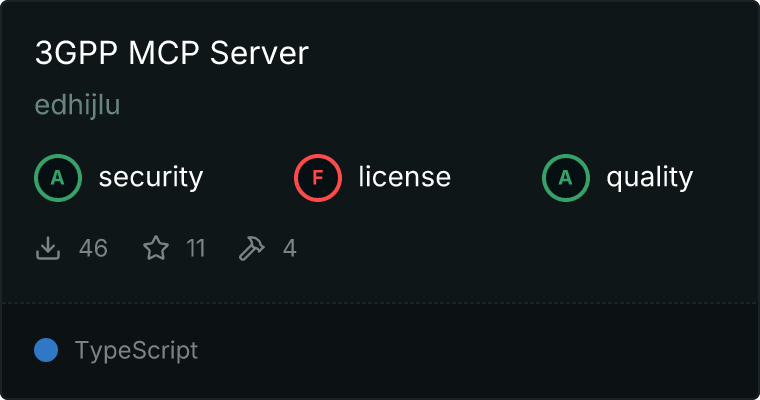Image resolution: width=760 pixels, height=400 pixels.
Task: Click empty footer space right of TypeScript
Action: point(480,350)
